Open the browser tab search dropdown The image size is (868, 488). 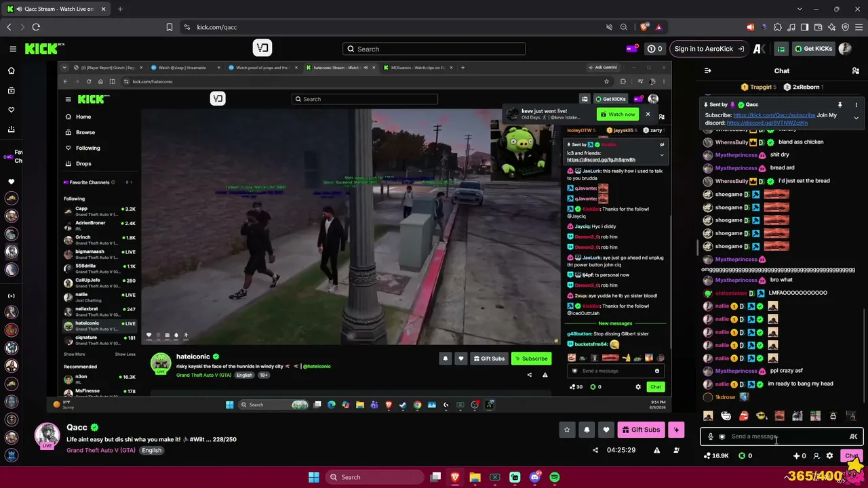pos(800,9)
